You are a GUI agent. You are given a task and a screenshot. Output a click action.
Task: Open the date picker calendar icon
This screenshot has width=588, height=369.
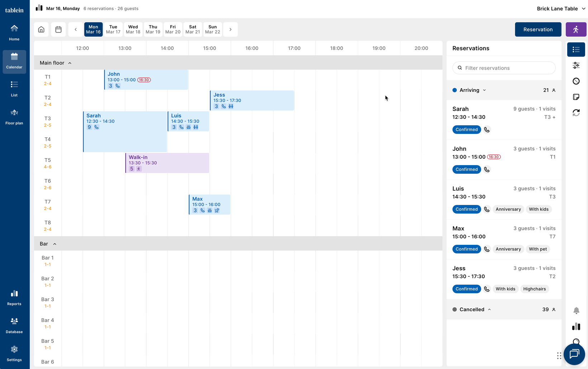[58, 29]
